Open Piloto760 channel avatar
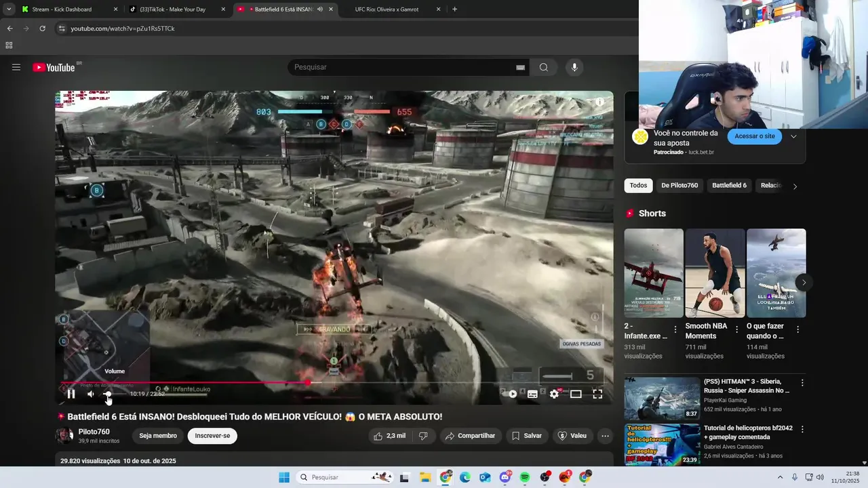Screen dimensions: 868x488 (x=64, y=436)
